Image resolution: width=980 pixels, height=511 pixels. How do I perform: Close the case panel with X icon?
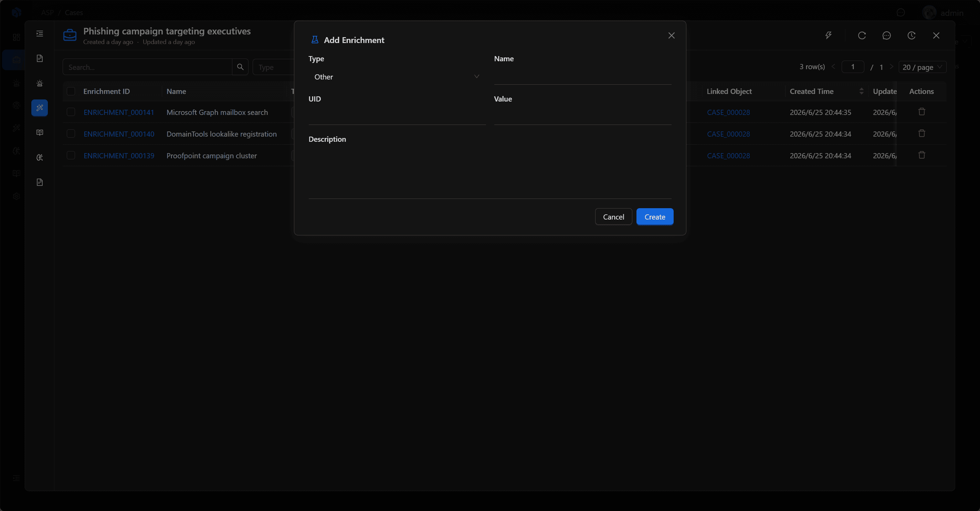pos(936,35)
